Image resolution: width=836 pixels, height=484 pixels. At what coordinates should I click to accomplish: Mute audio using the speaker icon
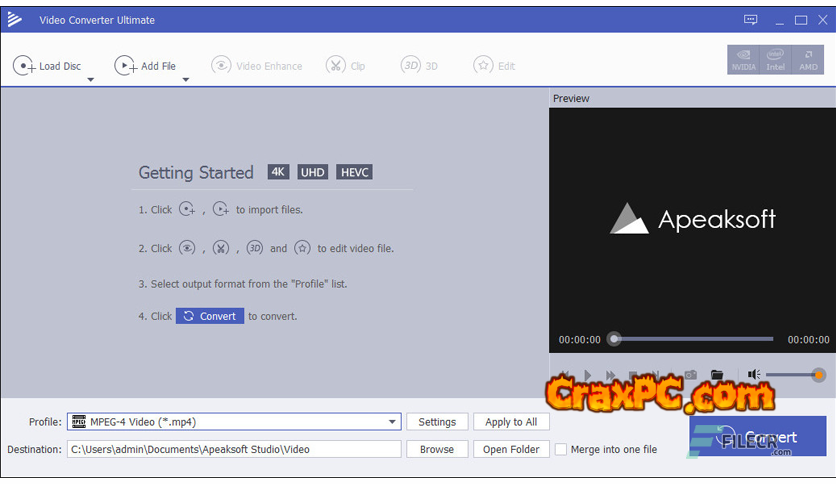(x=754, y=375)
